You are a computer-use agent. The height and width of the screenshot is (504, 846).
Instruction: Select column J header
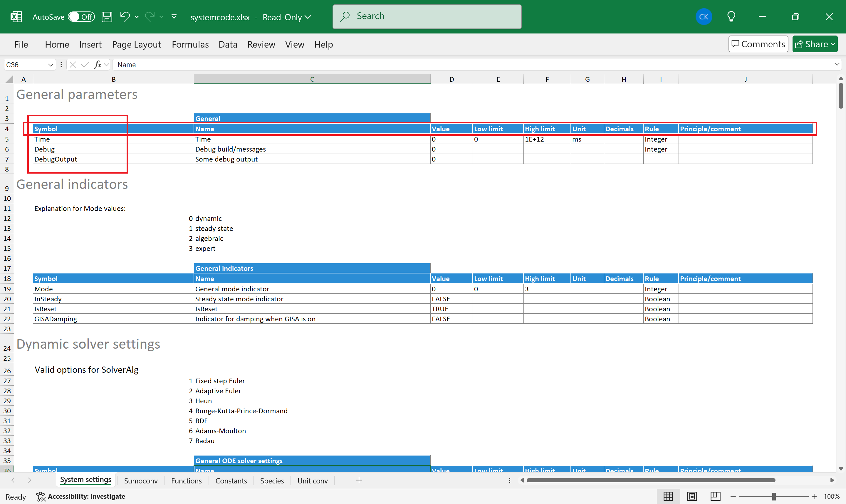click(x=745, y=79)
